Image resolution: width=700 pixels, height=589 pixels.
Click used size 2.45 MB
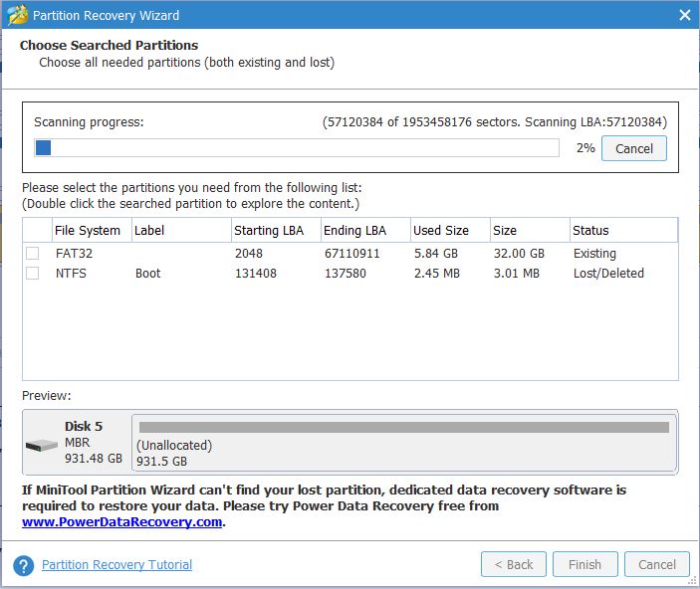[437, 273]
